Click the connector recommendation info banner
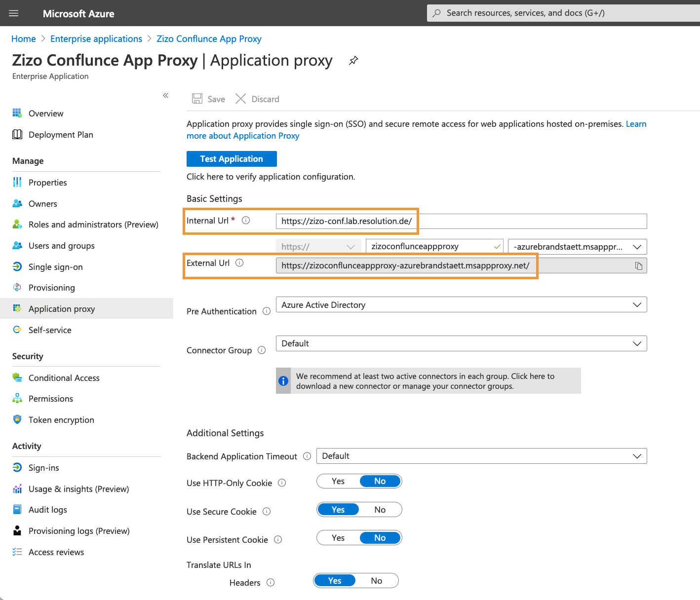Screen dimensions: 700x600 (428, 381)
